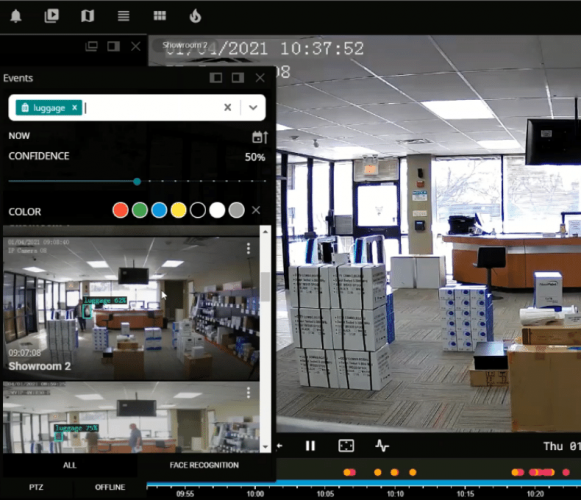Open options menu for luggage 75% event
This screenshot has height=500, width=581.
(248, 392)
